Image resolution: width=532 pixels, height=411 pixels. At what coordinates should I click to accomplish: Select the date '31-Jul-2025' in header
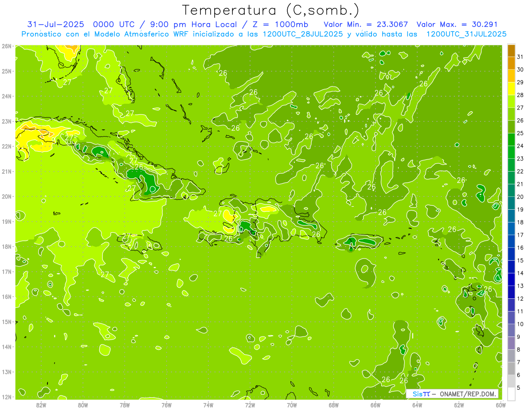(x=56, y=24)
